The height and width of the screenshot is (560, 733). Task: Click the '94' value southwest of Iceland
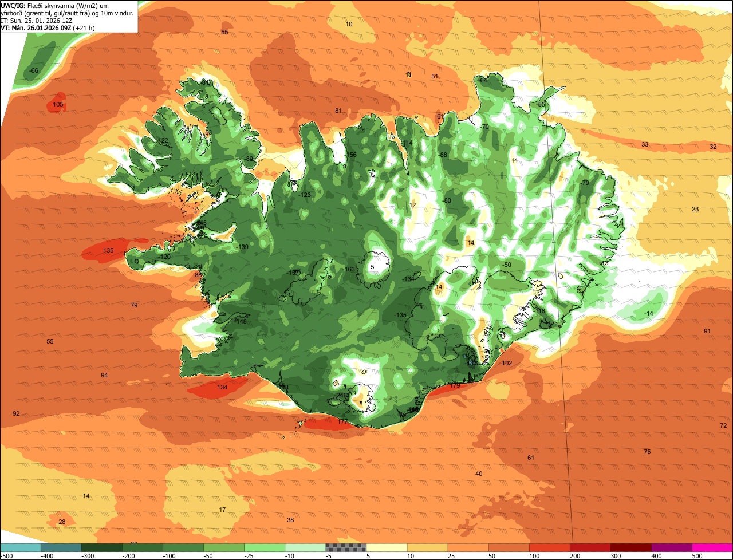(104, 375)
